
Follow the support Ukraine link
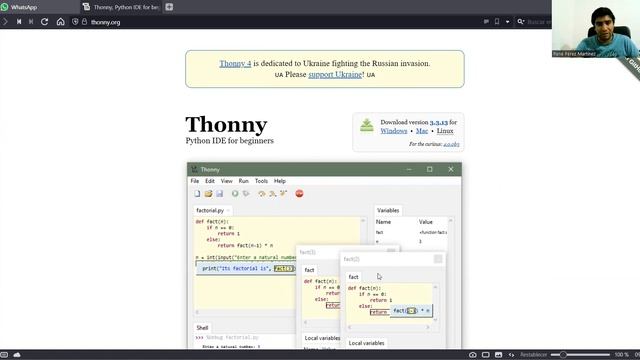[x=335, y=74]
